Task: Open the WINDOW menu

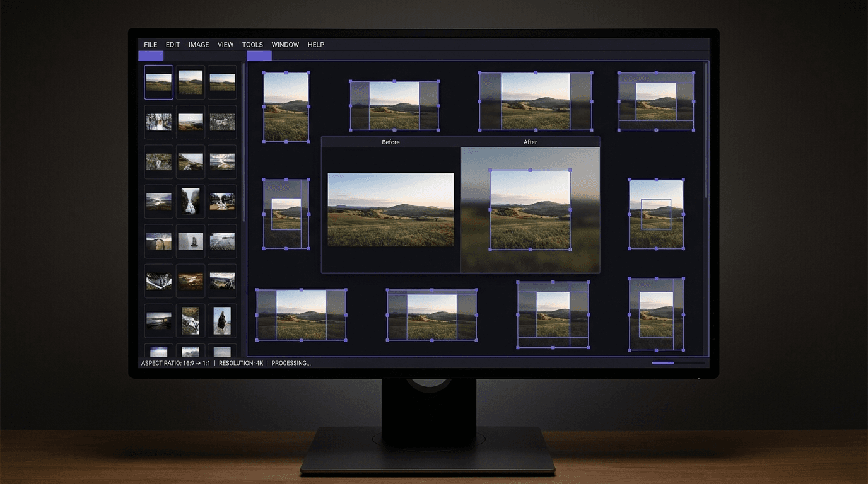Action: (285, 45)
